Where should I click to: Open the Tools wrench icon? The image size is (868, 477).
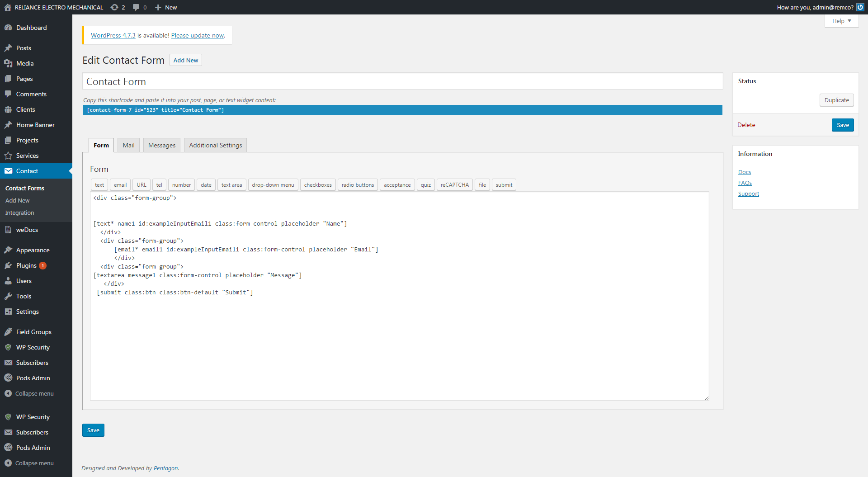(8, 296)
